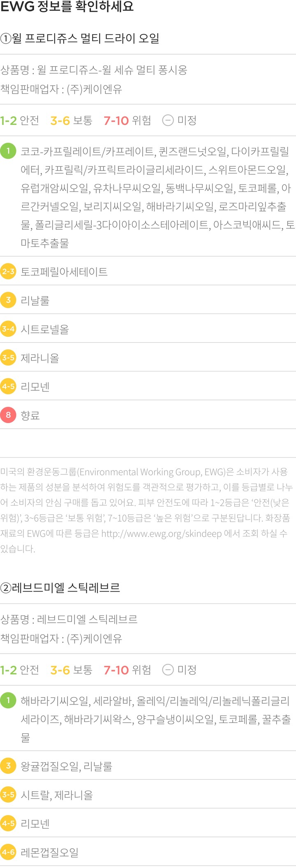This screenshot has width=296, height=868.
Task: Click the yellow 2-3 badge for 토코페릴아세테이트
Action: 8,272
